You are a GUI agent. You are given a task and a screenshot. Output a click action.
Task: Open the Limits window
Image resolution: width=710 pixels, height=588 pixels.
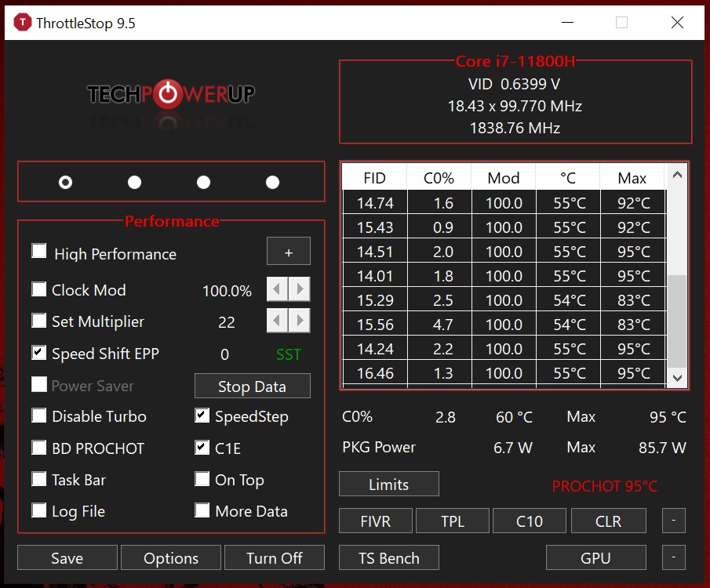[x=389, y=484]
